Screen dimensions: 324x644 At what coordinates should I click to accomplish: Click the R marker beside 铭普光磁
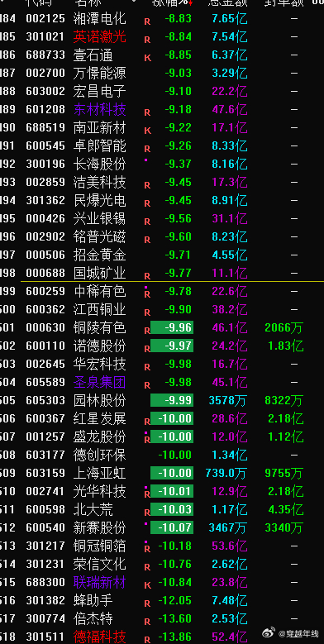pyautogui.click(x=147, y=240)
